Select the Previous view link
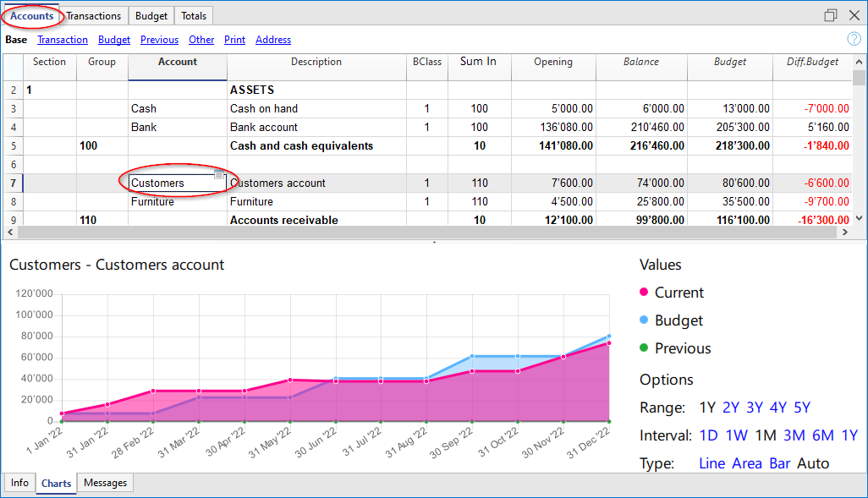Viewport: 868px width, 498px height. 159,40
